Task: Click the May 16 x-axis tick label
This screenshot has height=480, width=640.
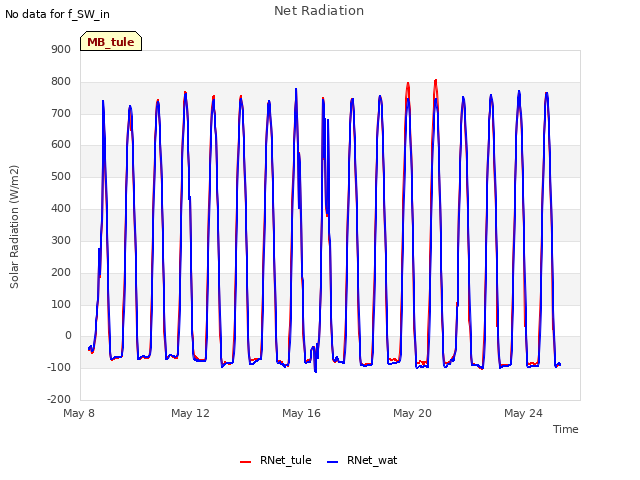Action: 301,413
